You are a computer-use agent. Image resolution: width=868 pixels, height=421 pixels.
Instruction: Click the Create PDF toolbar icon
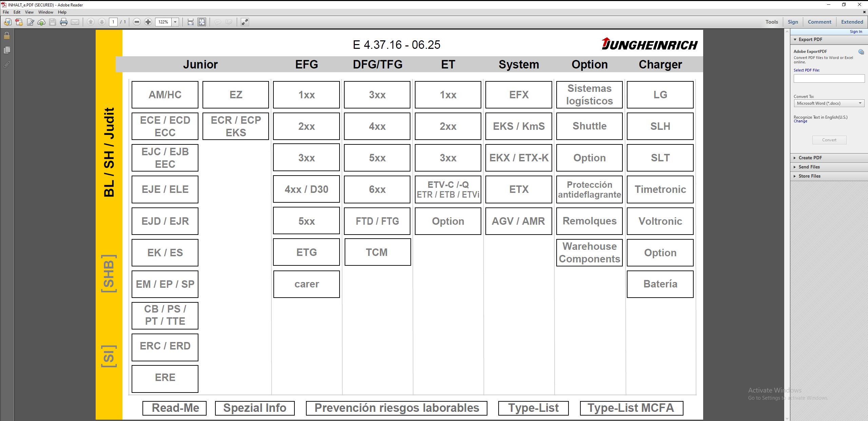pyautogui.click(x=19, y=22)
